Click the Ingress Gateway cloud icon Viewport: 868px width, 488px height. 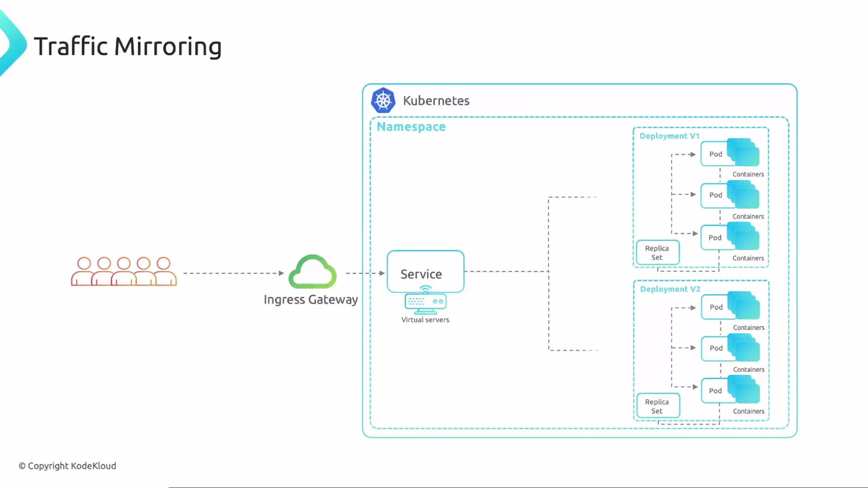tap(312, 272)
